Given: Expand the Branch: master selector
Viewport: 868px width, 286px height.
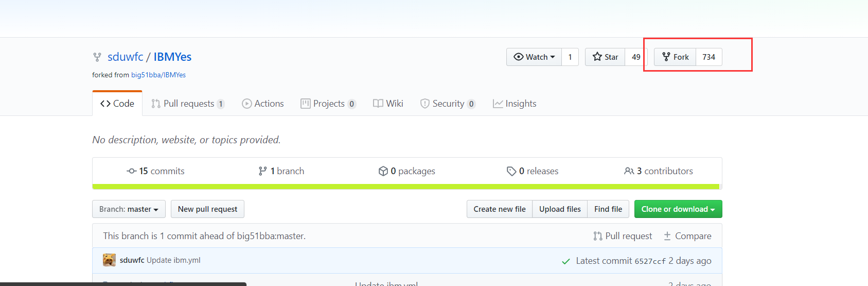Looking at the screenshot, I should [x=129, y=209].
